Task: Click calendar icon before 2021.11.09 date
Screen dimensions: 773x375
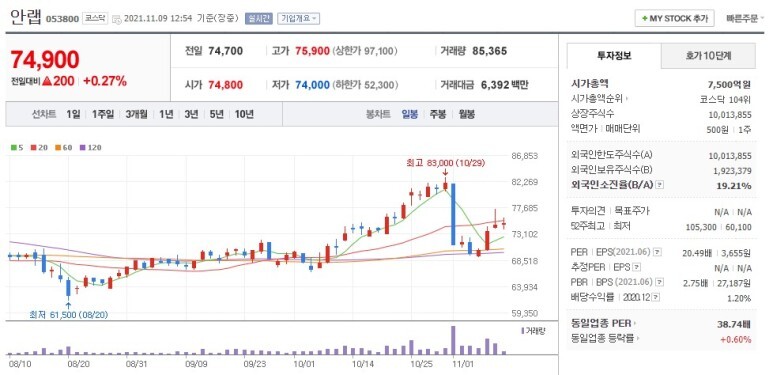Action: 117,19
